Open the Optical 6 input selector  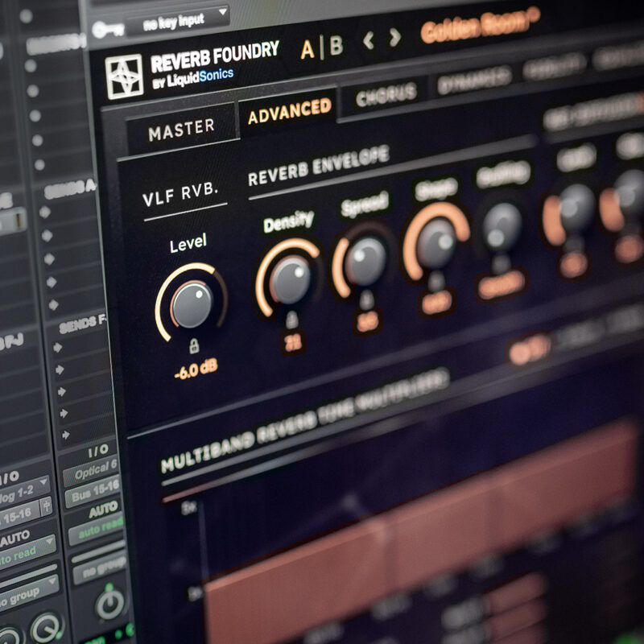click(91, 471)
